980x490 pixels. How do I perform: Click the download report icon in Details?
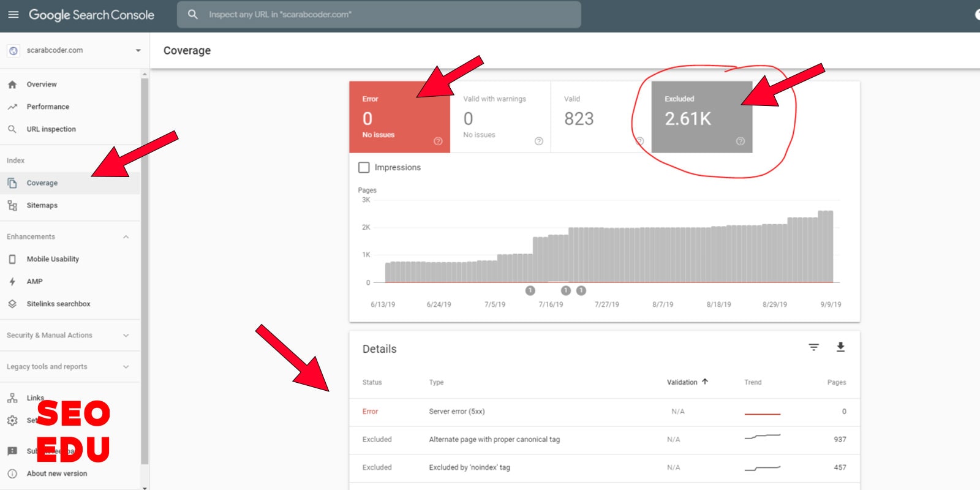pos(840,347)
